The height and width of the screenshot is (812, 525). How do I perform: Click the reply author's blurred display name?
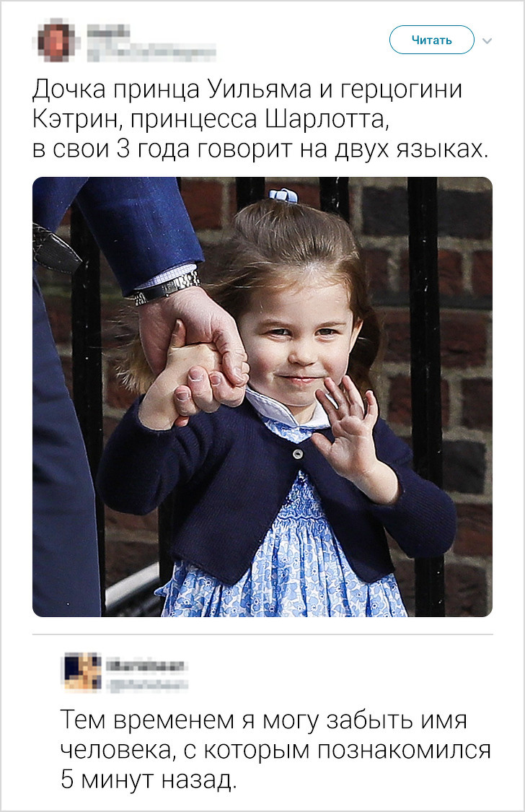point(146,665)
